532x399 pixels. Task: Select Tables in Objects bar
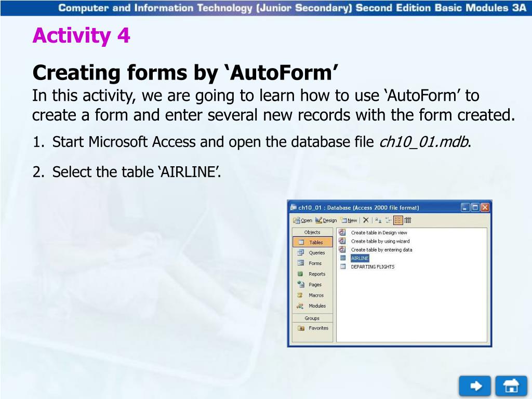tap(312, 242)
